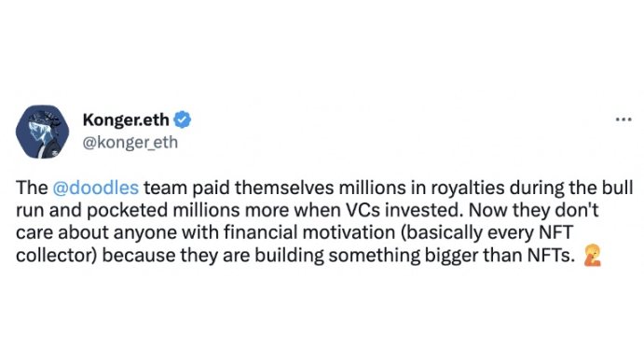Click "financial motivation" in the tweet text
The width and height of the screenshot is (644, 363).
tap(309, 232)
